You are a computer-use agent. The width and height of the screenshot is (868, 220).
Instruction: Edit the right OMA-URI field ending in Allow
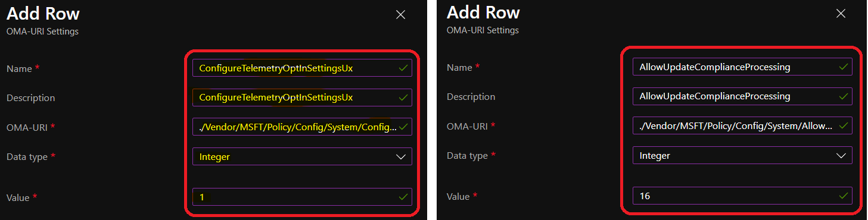(742, 125)
